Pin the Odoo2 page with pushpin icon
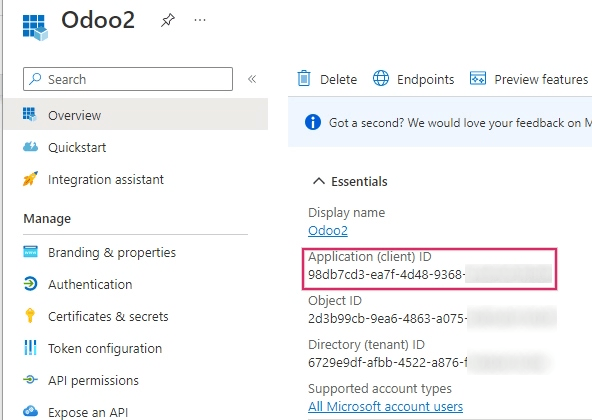Image resolution: width=592 pixels, height=420 pixels. 168,20
